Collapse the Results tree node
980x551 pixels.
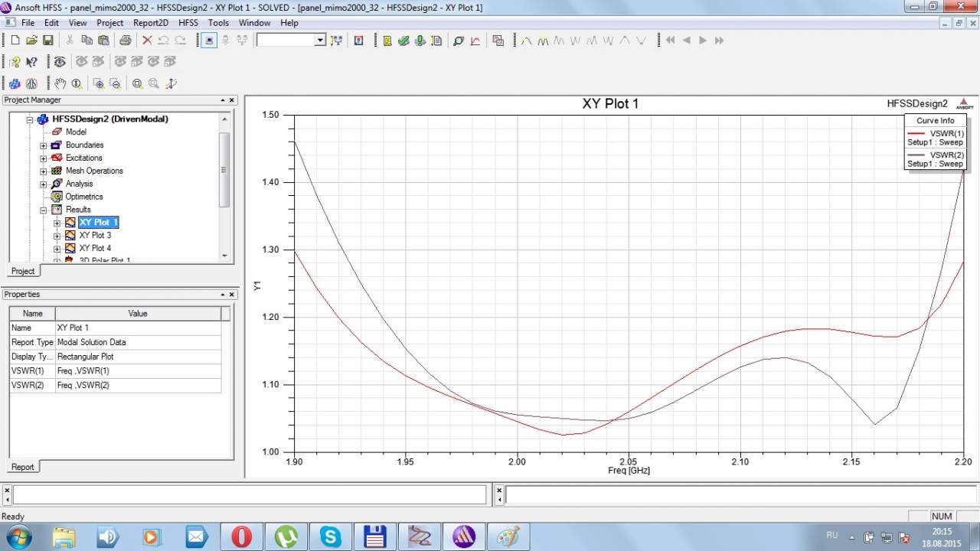[44, 210]
